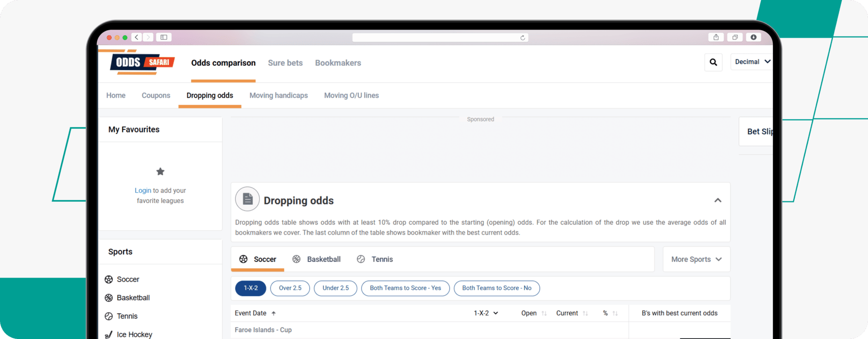
Task: Click the B's with best current odds header
Action: click(x=679, y=313)
